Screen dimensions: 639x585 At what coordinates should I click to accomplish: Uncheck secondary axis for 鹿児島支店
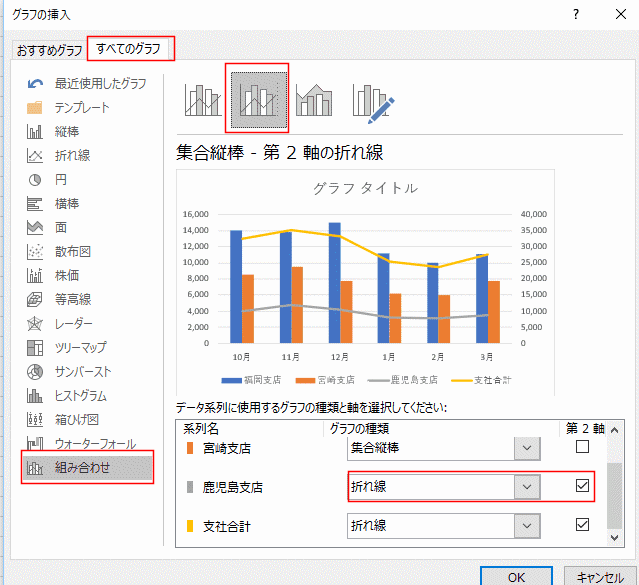click(x=582, y=486)
